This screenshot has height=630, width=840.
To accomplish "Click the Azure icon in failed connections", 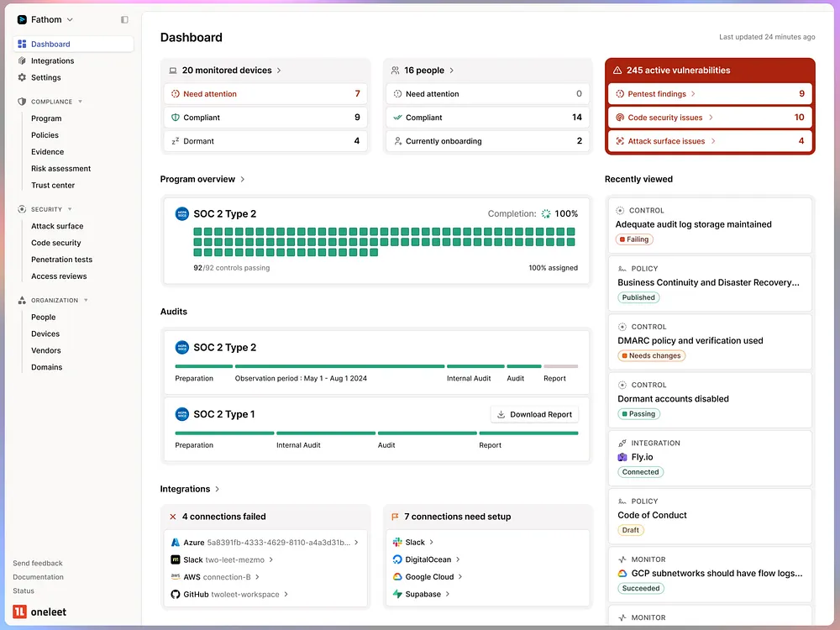I will pyautogui.click(x=176, y=543).
